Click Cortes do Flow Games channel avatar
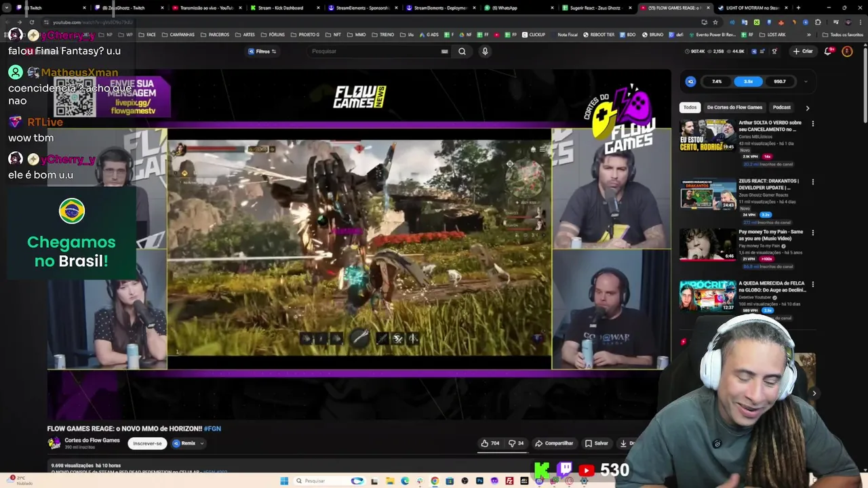This screenshot has height=488, width=868. [x=54, y=443]
